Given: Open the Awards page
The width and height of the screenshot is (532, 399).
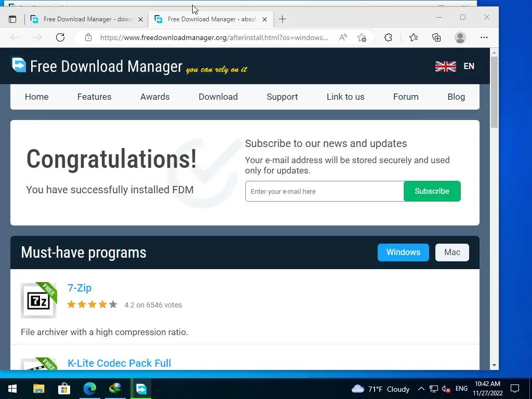Looking at the screenshot, I should point(155,97).
